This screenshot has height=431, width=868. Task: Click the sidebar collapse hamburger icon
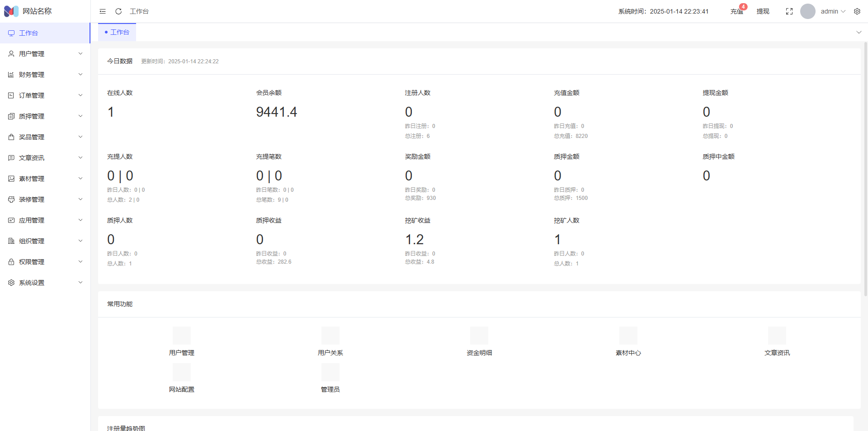point(103,11)
